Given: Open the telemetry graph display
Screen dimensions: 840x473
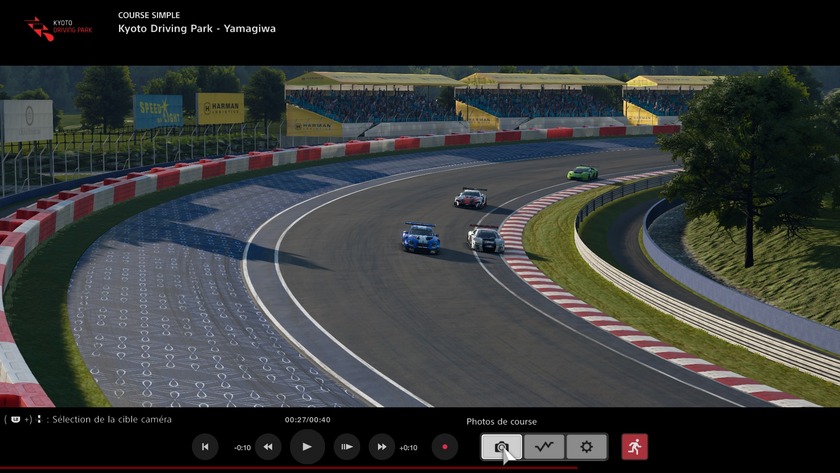Looking at the screenshot, I should [x=544, y=447].
